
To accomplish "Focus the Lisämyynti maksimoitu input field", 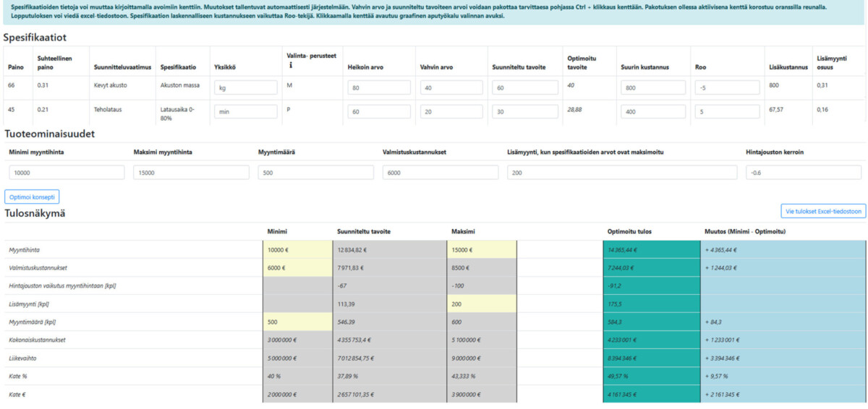I will [x=622, y=173].
